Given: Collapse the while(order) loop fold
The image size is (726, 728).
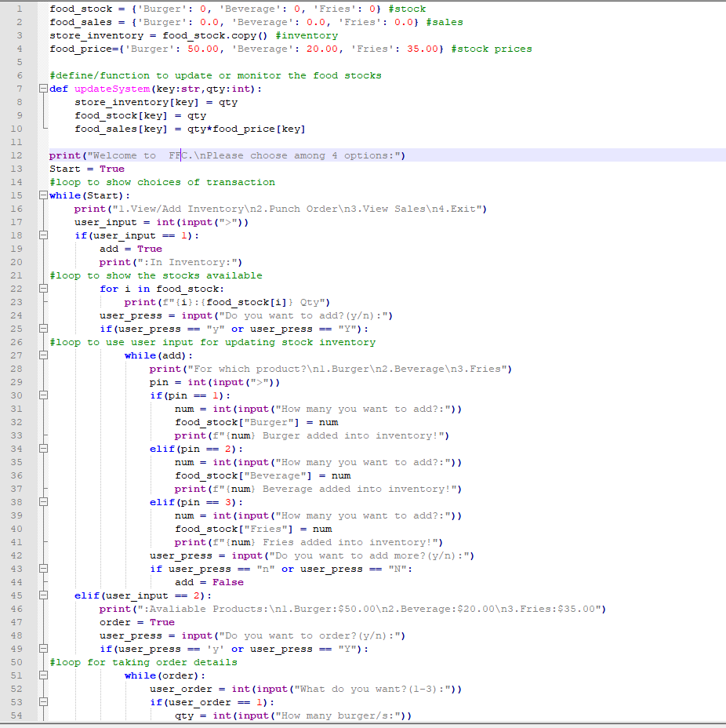Looking at the screenshot, I should [x=43, y=675].
